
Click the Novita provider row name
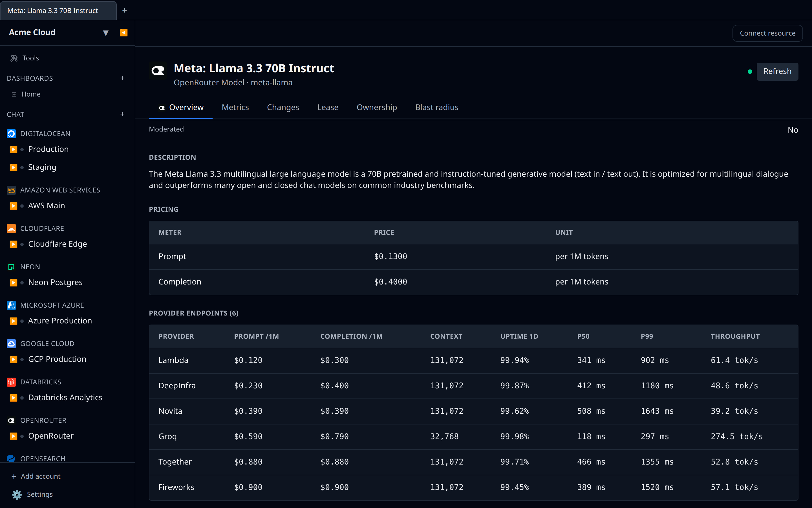(170, 411)
